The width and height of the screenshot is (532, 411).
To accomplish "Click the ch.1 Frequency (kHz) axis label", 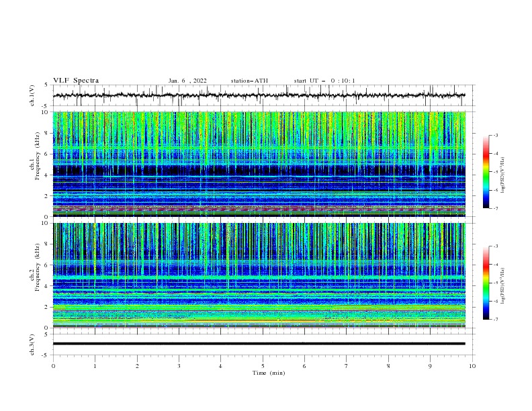I will [x=35, y=164].
